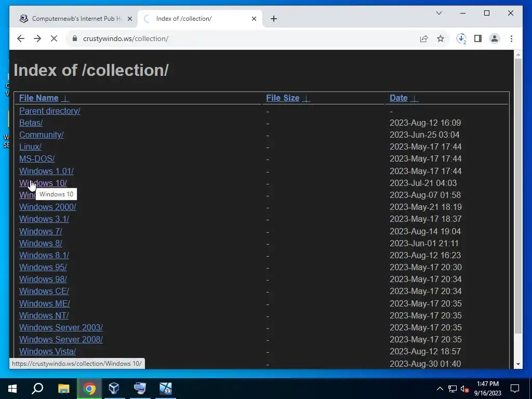Share this page from the address bar
Screen dimensions: 532x399
pos(424,38)
